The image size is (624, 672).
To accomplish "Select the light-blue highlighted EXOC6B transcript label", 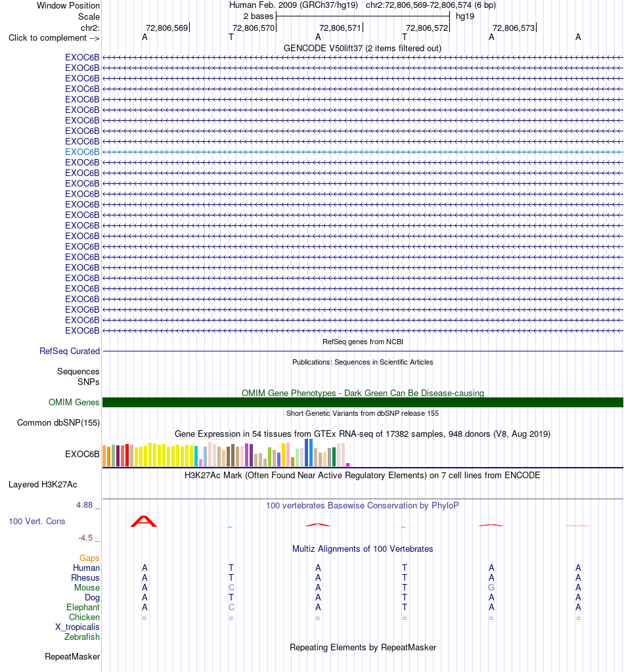I will click(x=82, y=152).
